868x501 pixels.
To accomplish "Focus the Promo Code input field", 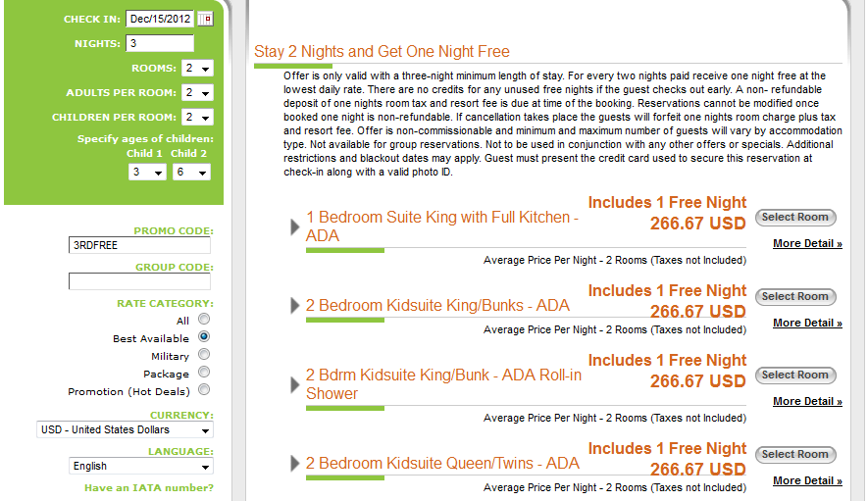I will (139, 245).
